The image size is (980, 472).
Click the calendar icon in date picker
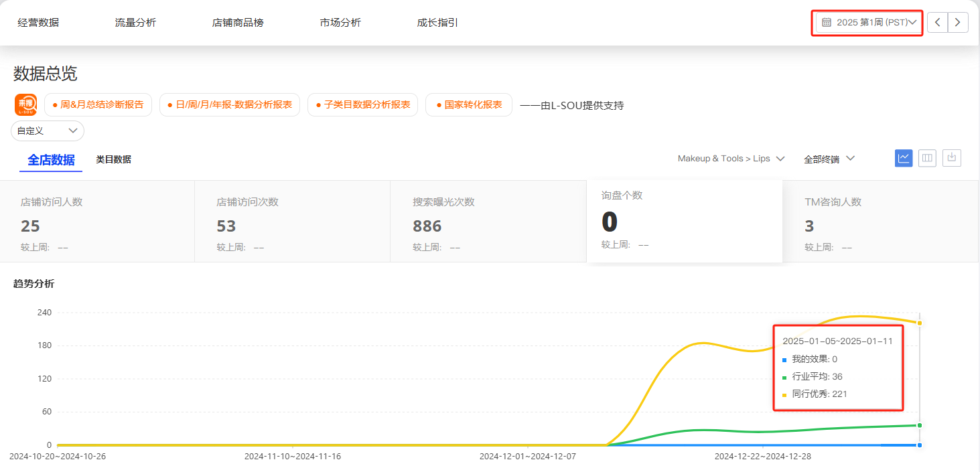point(827,22)
